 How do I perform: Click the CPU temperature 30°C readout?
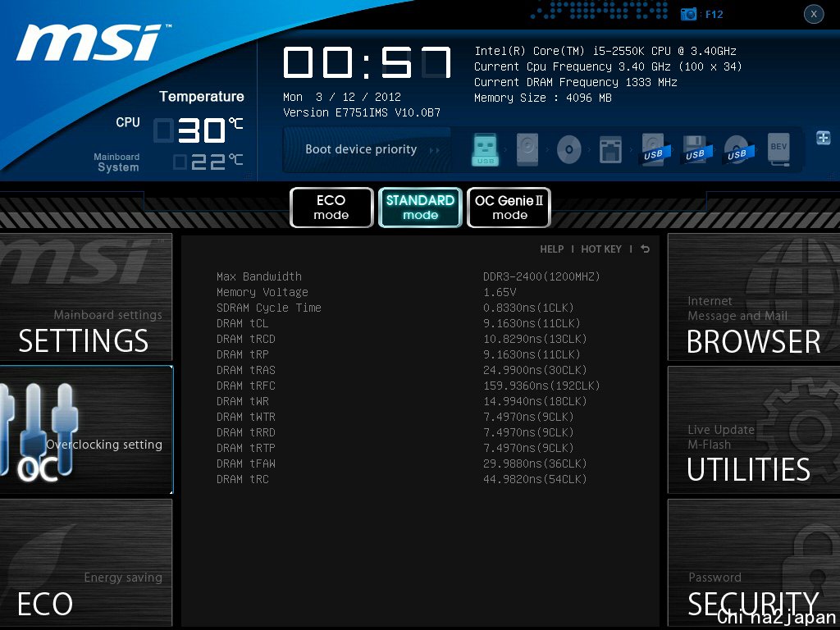(199, 130)
